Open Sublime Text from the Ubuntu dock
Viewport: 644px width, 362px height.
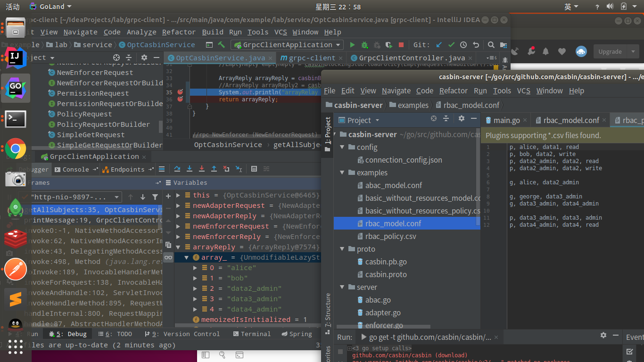(16, 298)
